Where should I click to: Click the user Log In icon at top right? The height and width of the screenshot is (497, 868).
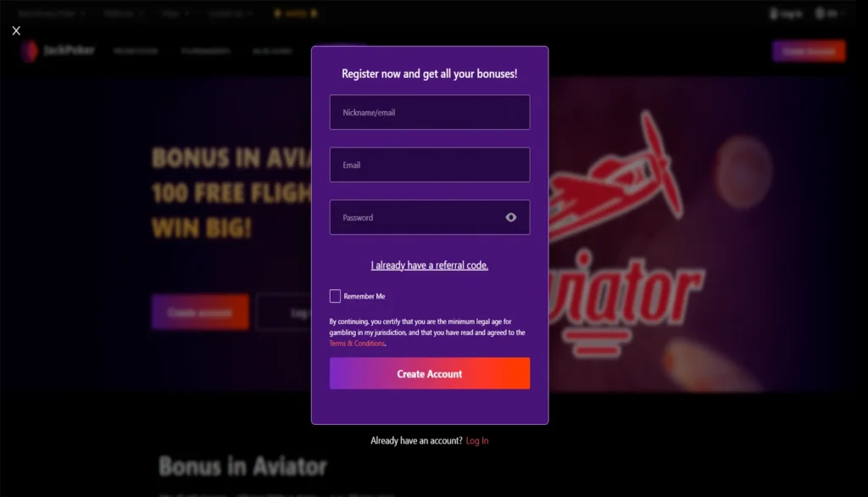pos(786,14)
